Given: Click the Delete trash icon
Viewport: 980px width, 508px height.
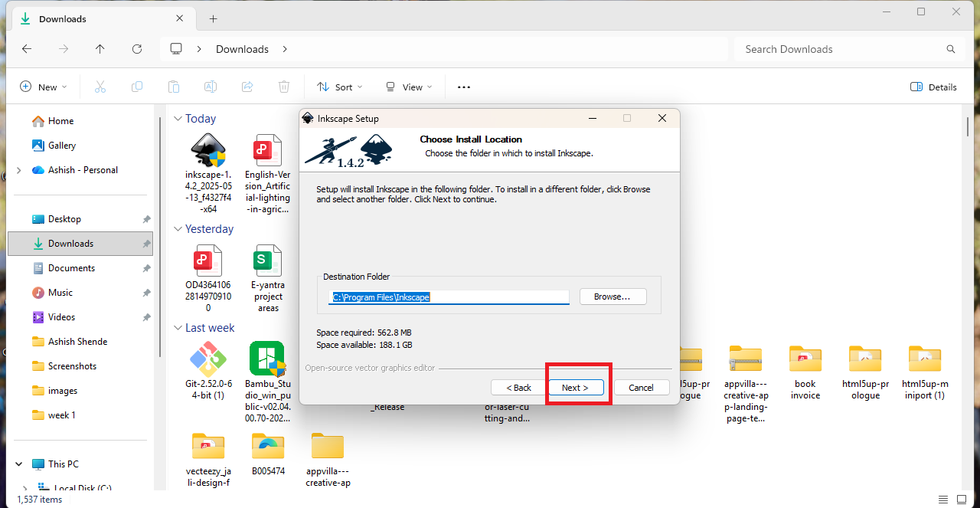Looking at the screenshot, I should [284, 87].
